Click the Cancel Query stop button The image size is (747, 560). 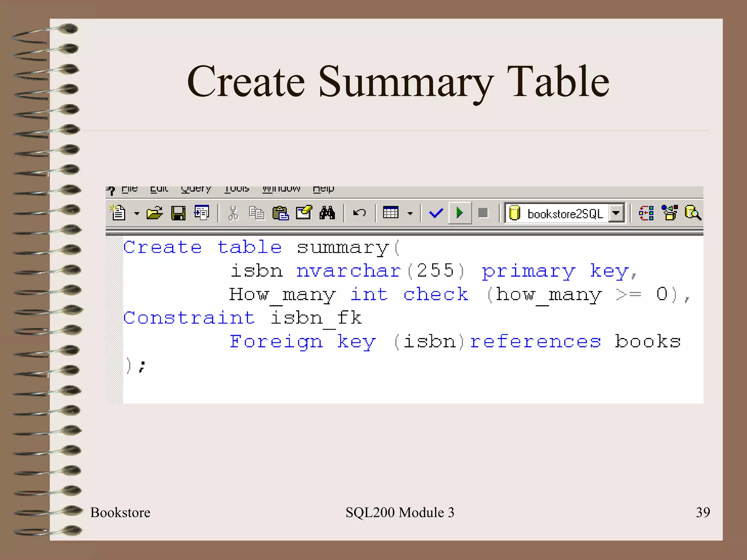tap(483, 213)
